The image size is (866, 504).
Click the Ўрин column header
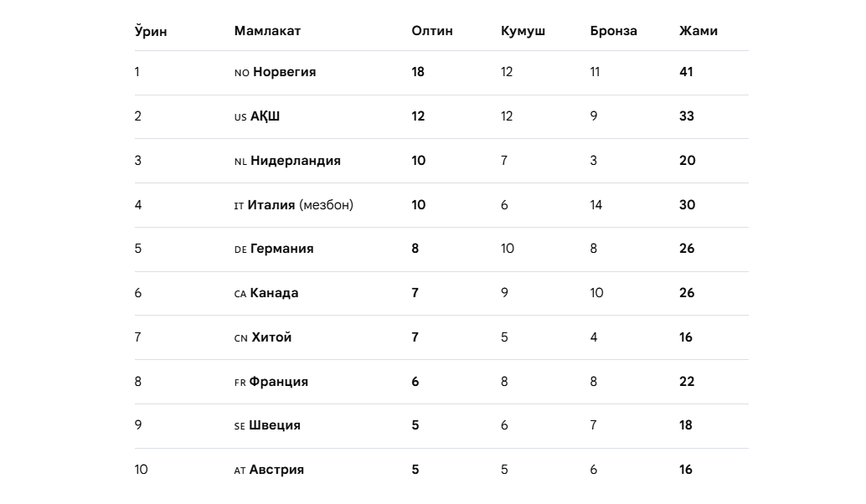[151, 31]
